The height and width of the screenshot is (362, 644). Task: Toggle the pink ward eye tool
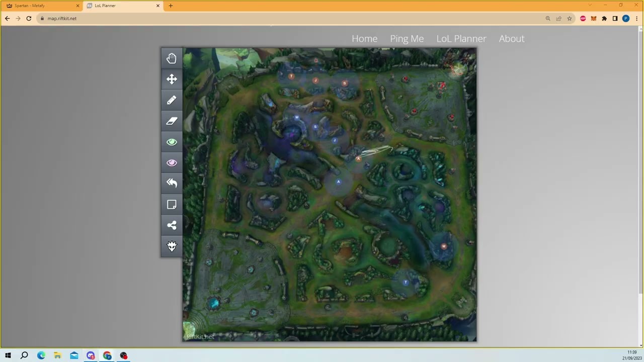click(x=172, y=162)
